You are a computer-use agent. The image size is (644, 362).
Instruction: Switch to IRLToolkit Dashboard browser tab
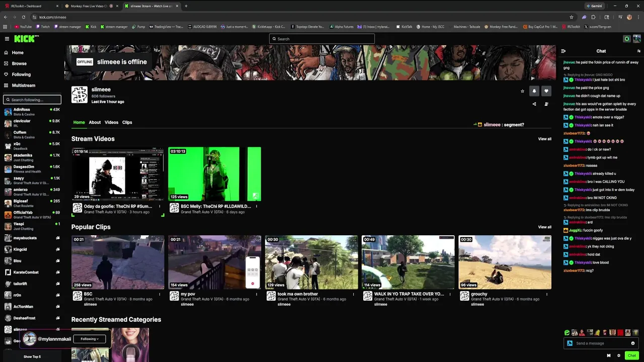click(30, 6)
